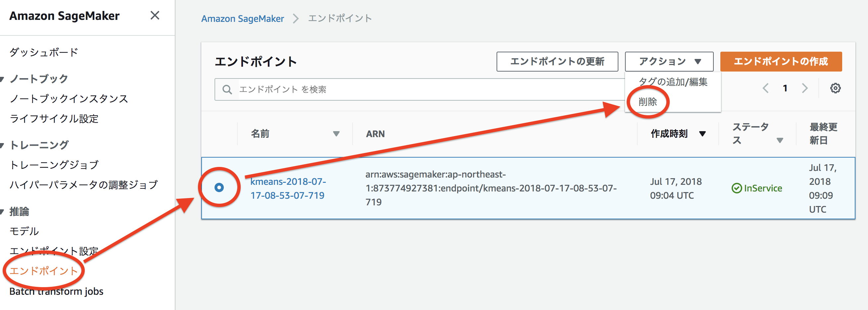The height and width of the screenshot is (310, 868).
Task: Sort by 作成時刻 column arrow
Action: 702,134
